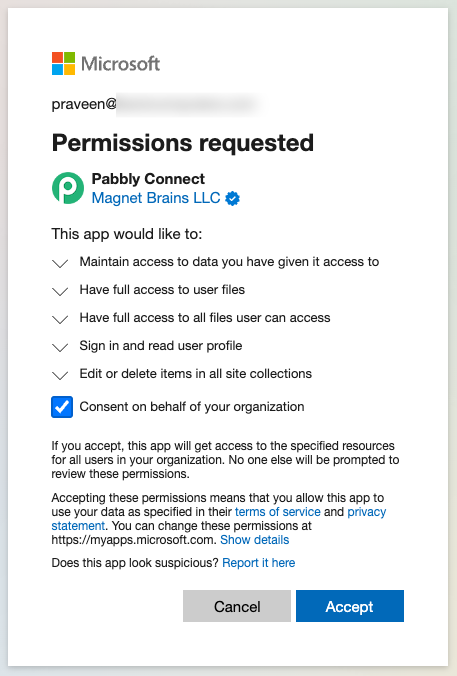
Task: Expand the Edit or delete items permission
Action: 60,375
